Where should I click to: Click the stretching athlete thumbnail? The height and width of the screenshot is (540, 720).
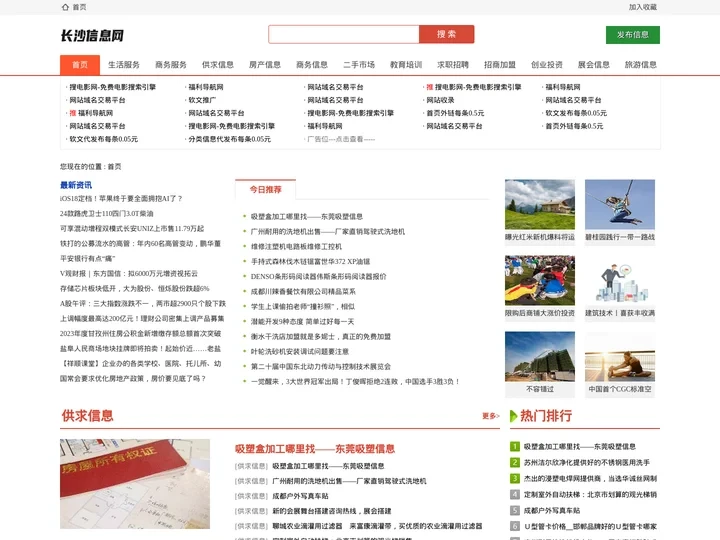click(x=620, y=356)
